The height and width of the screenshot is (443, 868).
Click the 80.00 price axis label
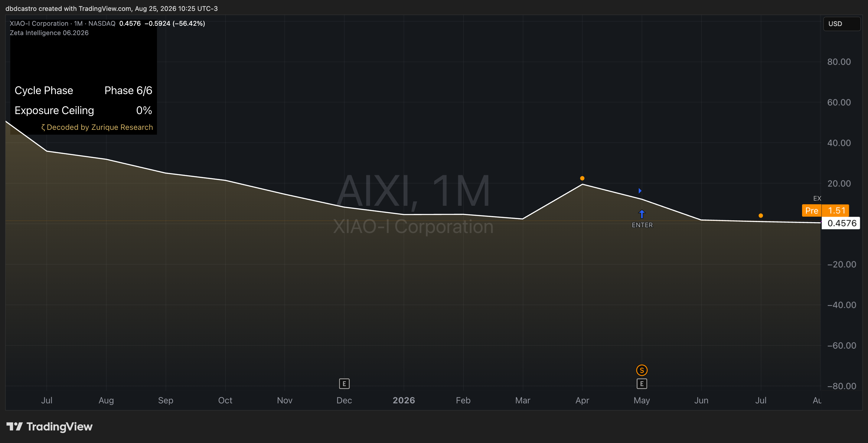tap(839, 62)
